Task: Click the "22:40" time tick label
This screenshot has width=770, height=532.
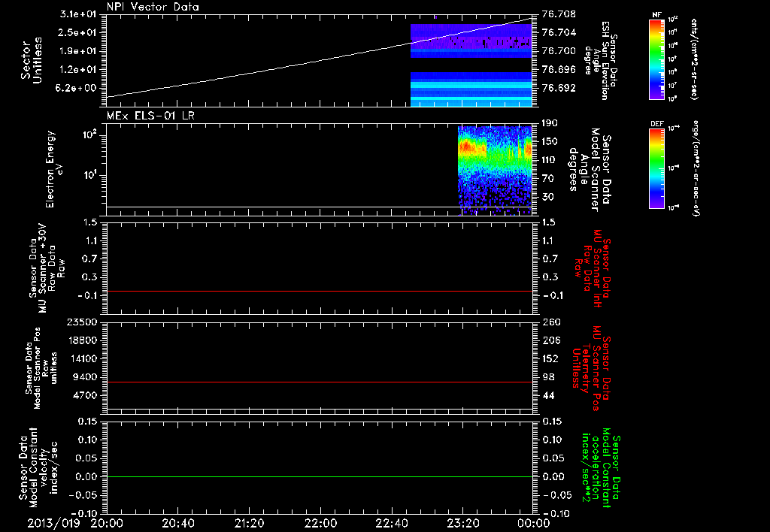Action: pyautogui.click(x=392, y=523)
